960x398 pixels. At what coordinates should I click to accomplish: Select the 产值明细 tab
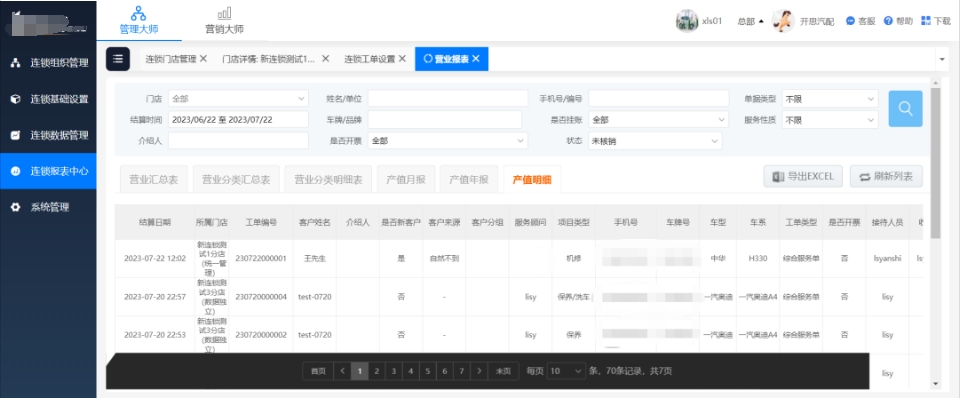click(532, 179)
